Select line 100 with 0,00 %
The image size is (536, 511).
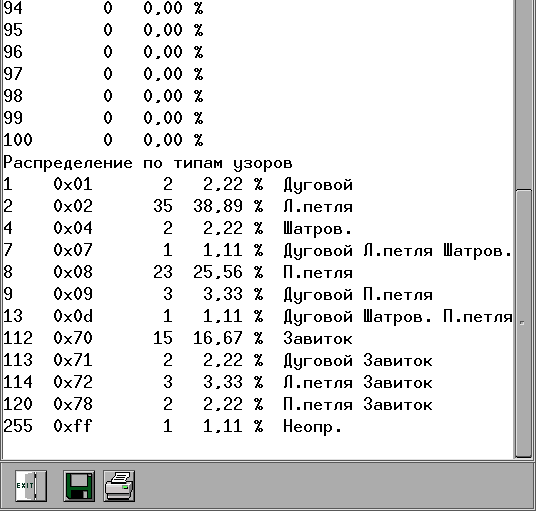pos(103,140)
